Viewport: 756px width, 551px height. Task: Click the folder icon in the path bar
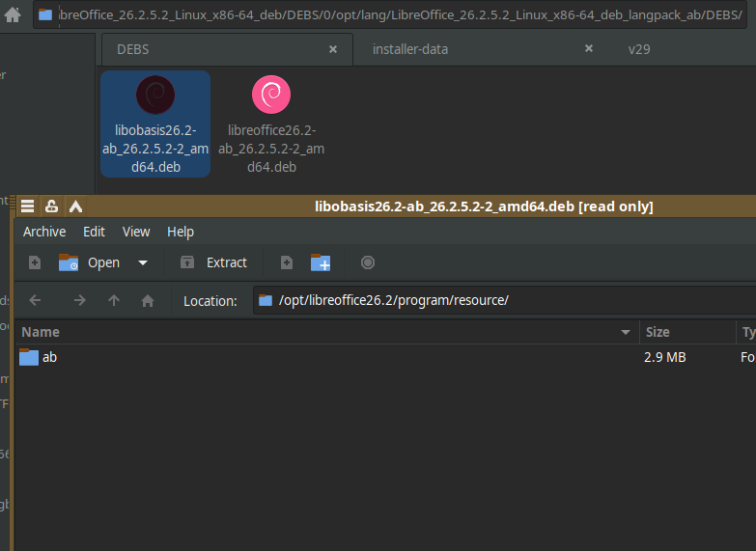pos(45,14)
